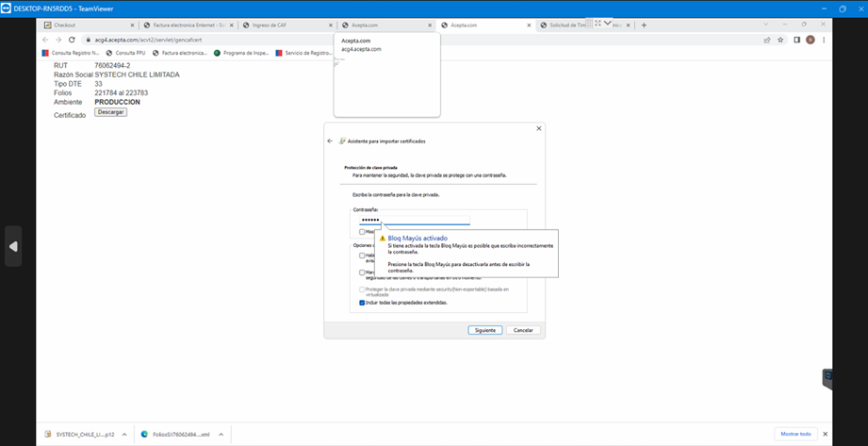Screen dimensions: 868x446
Task: Expand the TeamViewer toolbar chevron
Action: pos(608,23)
